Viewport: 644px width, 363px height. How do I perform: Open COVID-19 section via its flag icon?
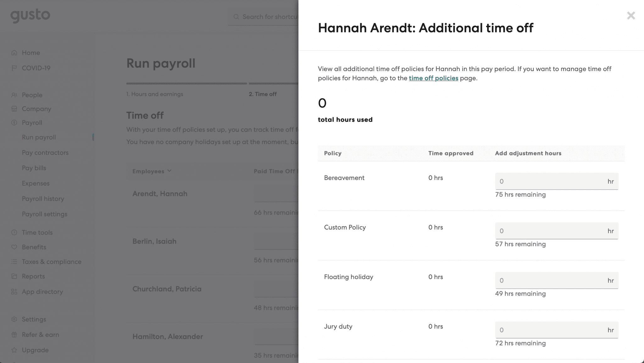(14, 68)
